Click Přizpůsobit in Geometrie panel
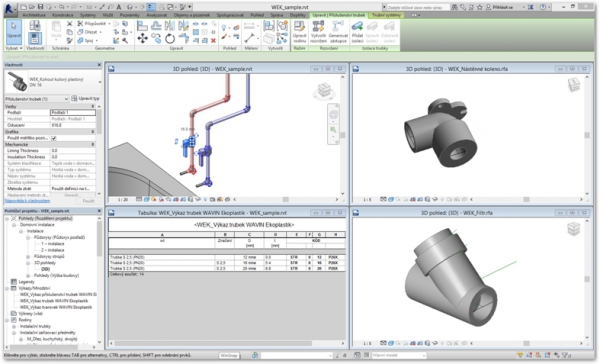 [x=94, y=24]
